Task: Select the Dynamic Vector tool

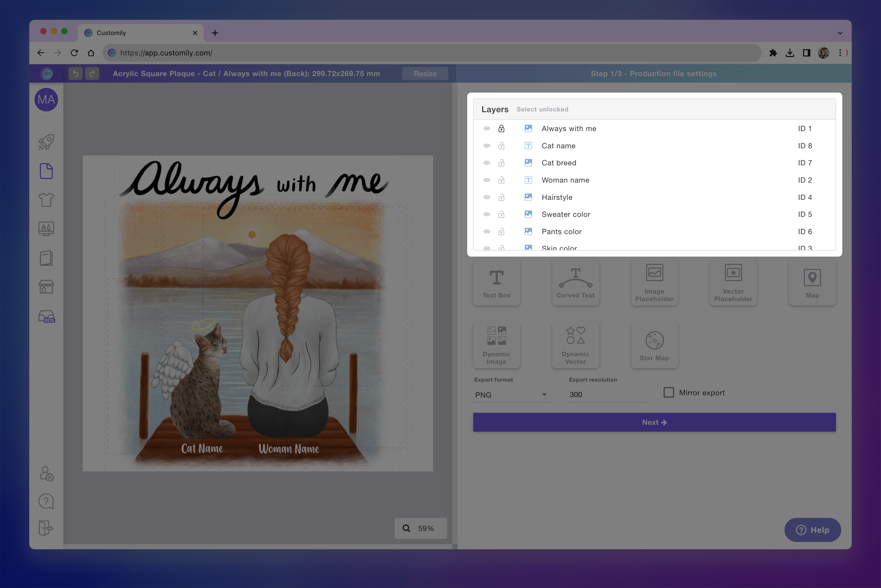Action: click(575, 344)
